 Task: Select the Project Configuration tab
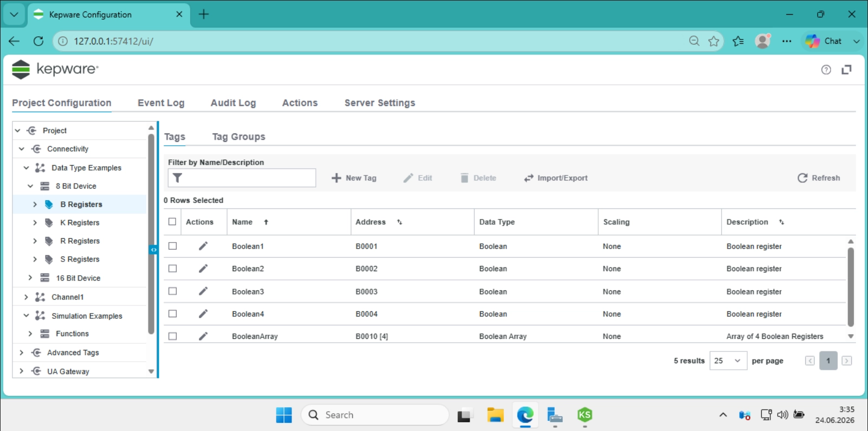point(62,103)
